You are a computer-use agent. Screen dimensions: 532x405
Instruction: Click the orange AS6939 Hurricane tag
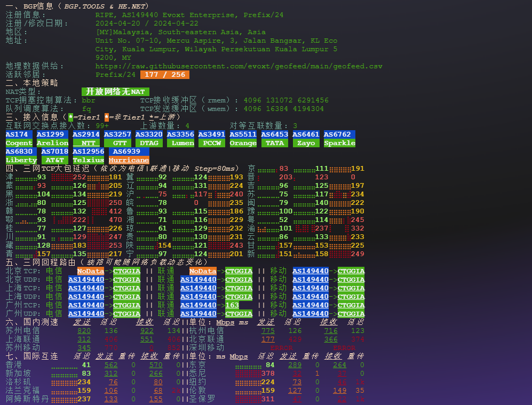(x=129, y=156)
